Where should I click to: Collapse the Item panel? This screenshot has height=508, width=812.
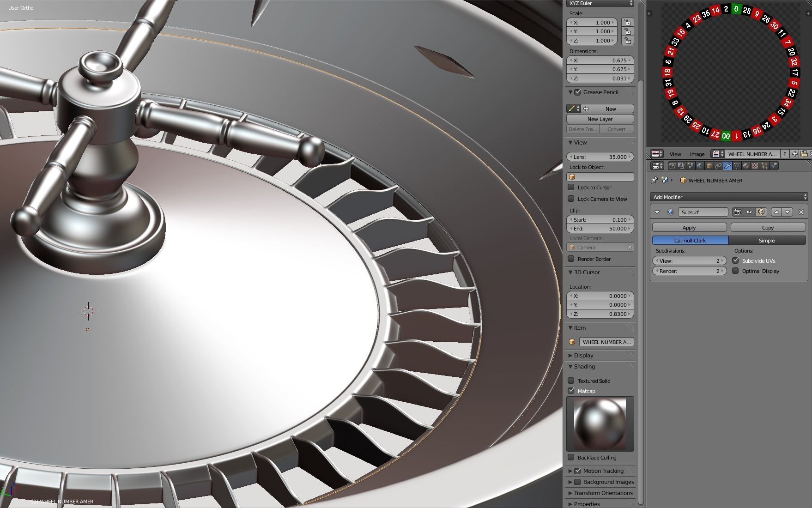point(570,328)
